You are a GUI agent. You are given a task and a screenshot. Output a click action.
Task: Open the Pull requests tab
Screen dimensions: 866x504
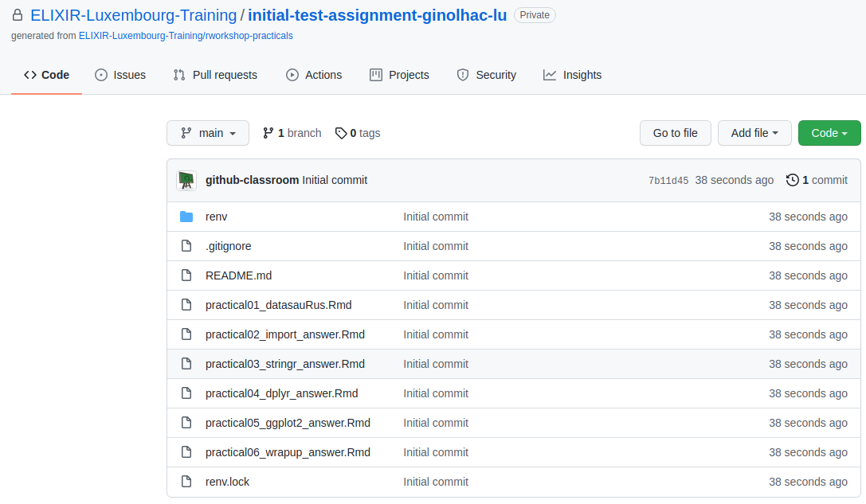[215, 75]
